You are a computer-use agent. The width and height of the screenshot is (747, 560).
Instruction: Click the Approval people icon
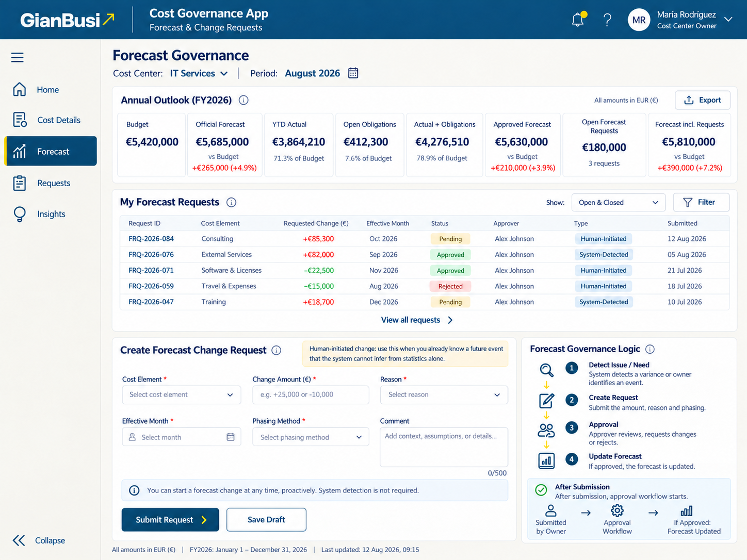(546, 430)
